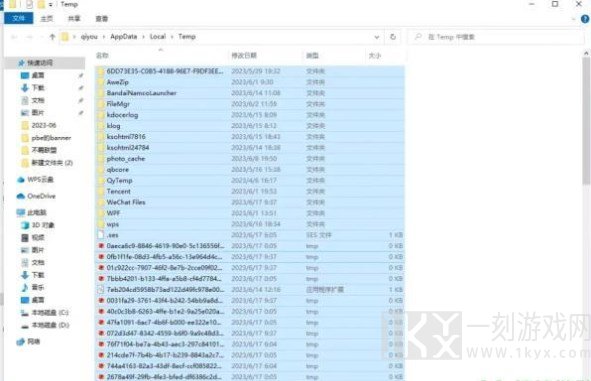591x381 pixels.
Task: Switch to the 主页 ribbon tab
Action: click(x=47, y=18)
